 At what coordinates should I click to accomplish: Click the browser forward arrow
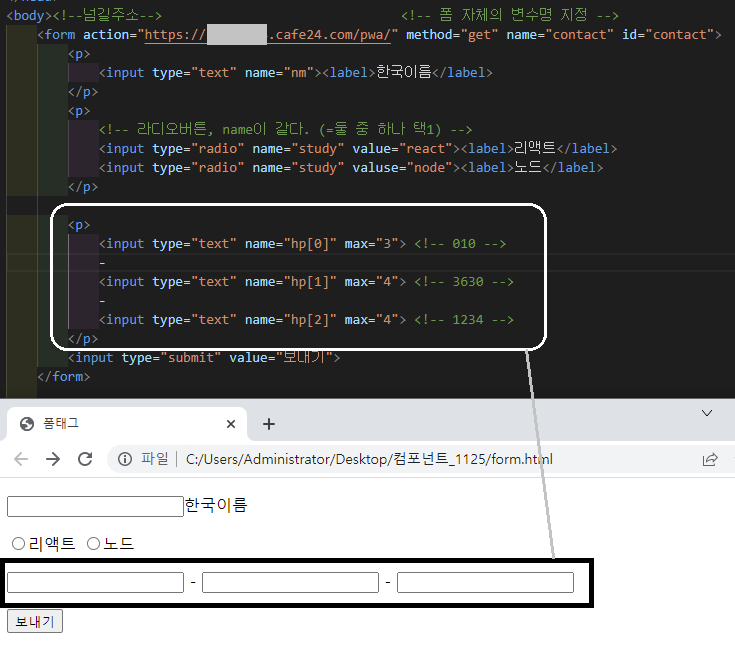[x=53, y=459]
